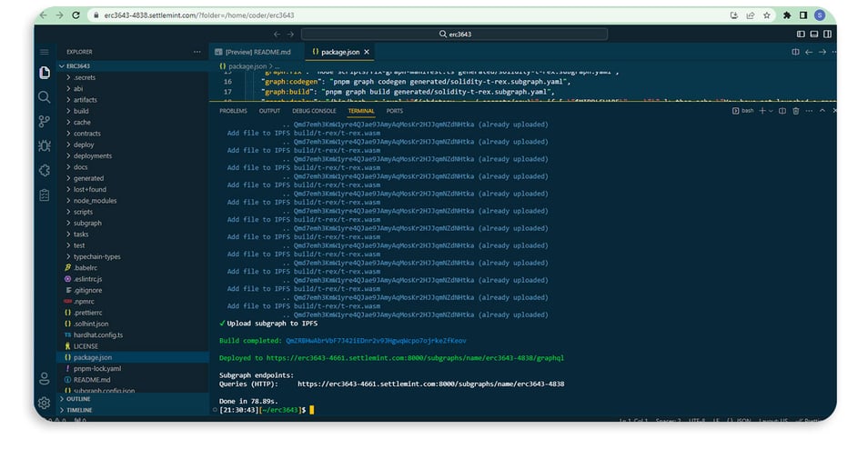Expand the node_modules folder
This screenshot has width=868, height=449.
point(132,201)
